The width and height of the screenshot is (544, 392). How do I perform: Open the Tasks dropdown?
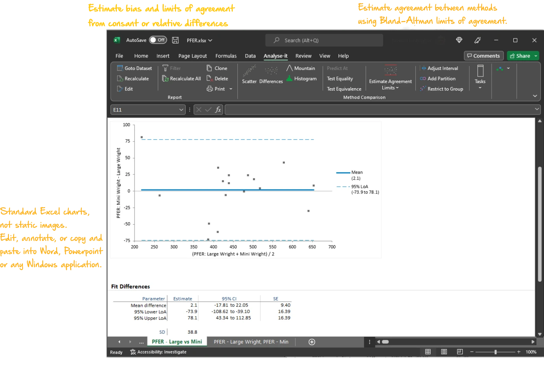[480, 77]
